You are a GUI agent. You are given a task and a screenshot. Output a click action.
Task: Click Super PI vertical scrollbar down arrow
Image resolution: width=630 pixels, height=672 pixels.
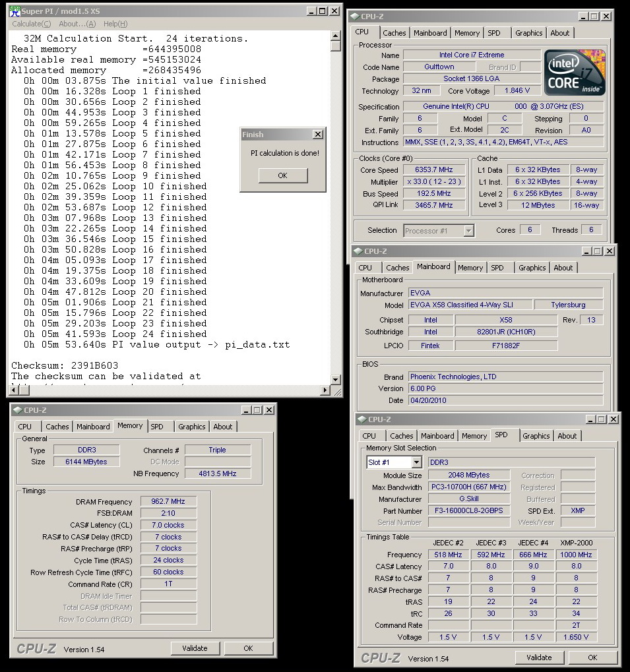pyautogui.click(x=336, y=379)
